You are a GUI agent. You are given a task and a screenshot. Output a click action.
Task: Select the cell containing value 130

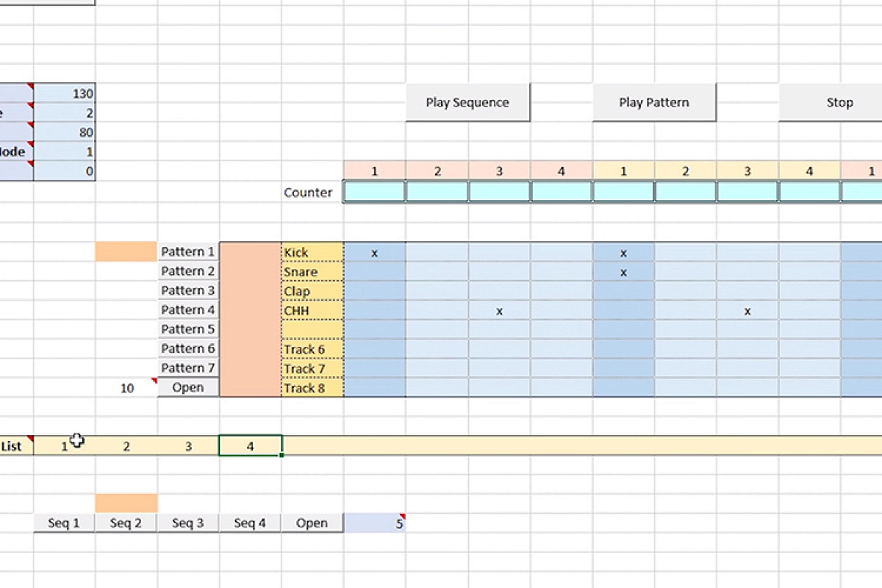pyautogui.click(x=65, y=93)
